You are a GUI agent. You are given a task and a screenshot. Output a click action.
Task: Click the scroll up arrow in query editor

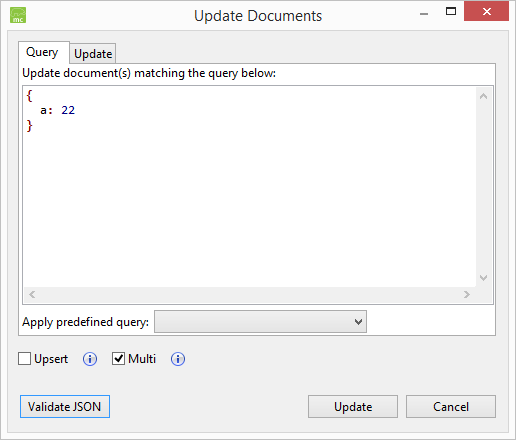coord(483,96)
